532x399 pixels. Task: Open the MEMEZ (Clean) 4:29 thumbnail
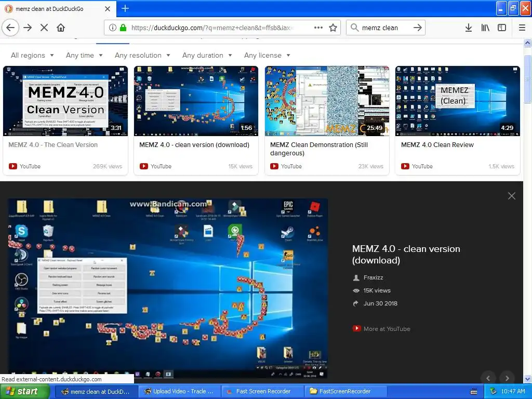click(458, 101)
